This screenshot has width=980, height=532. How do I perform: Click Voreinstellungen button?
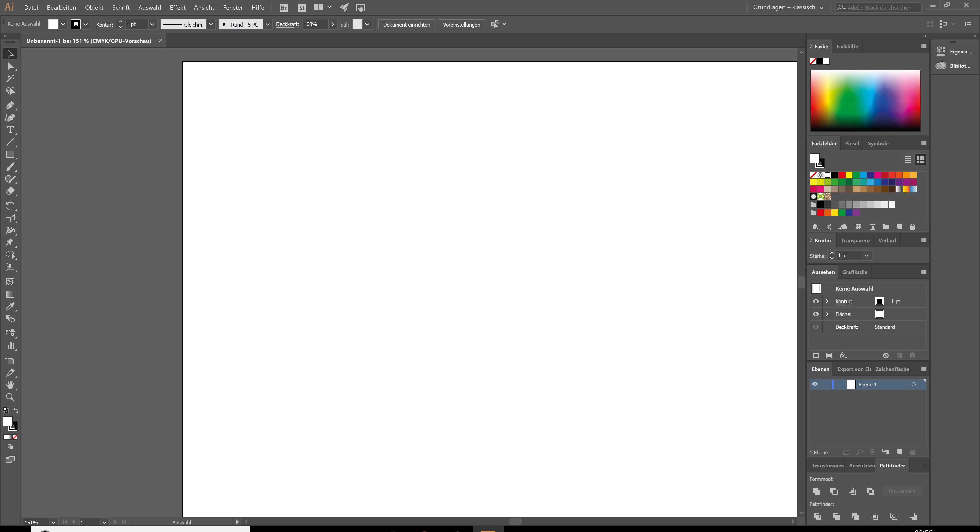(461, 24)
